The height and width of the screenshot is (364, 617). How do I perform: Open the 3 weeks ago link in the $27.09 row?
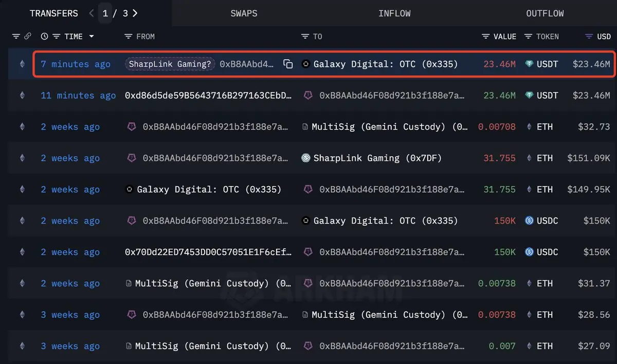[x=70, y=347]
